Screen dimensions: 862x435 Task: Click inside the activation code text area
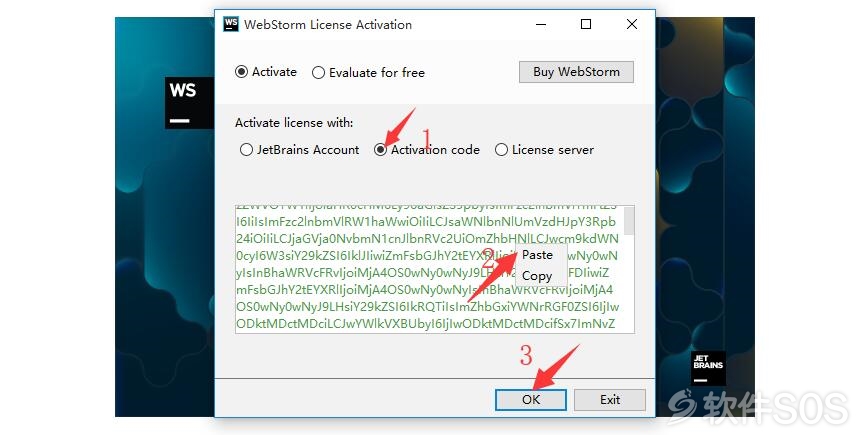(x=429, y=269)
